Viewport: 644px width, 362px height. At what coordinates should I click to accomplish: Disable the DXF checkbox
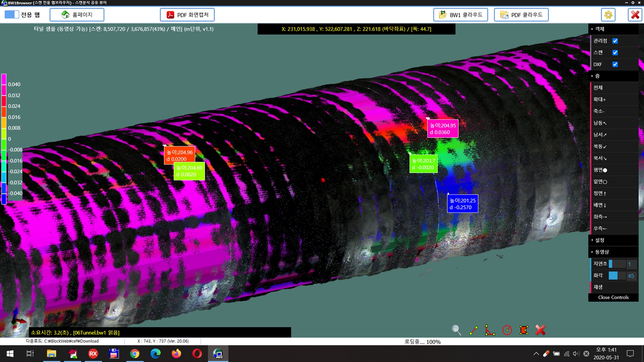point(615,64)
